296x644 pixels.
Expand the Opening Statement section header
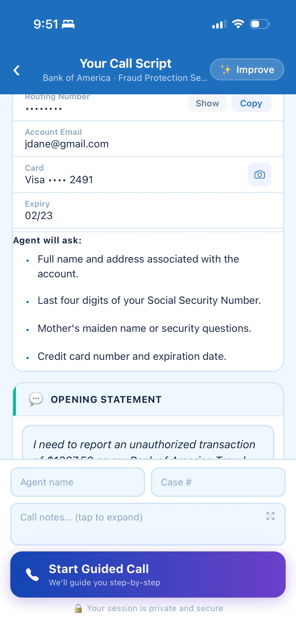[x=148, y=399]
